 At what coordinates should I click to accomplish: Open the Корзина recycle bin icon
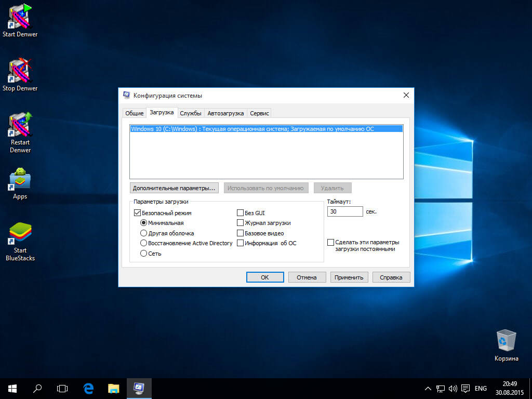pyautogui.click(x=506, y=345)
